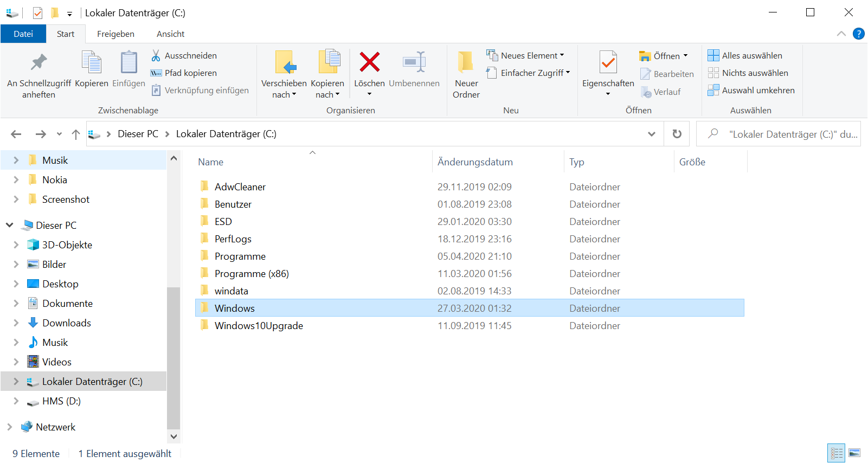868x463 pixels.
Task: Open Verschieben nach folder menu
Action: click(284, 74)
